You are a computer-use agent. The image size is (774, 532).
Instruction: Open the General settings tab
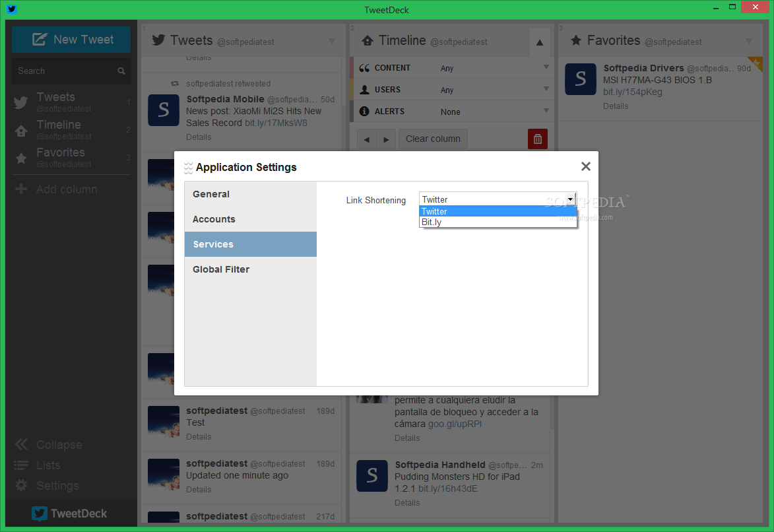(251, 194)
